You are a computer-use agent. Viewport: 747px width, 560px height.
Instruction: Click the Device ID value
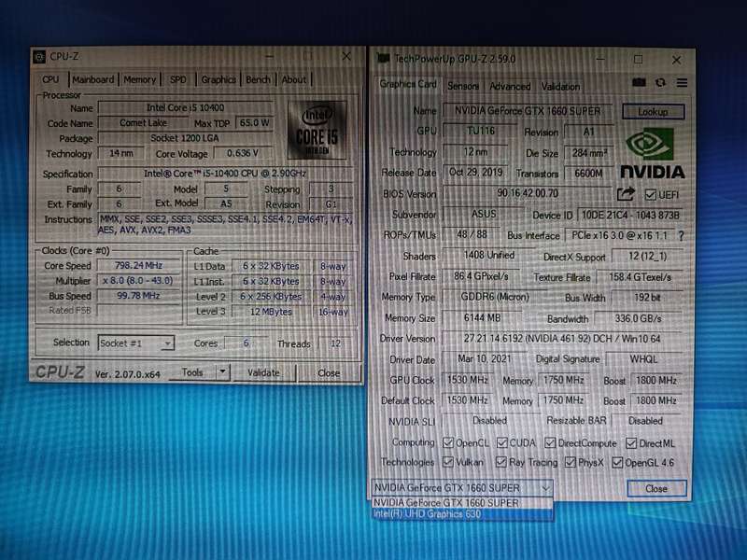click(x=630, y=216)
